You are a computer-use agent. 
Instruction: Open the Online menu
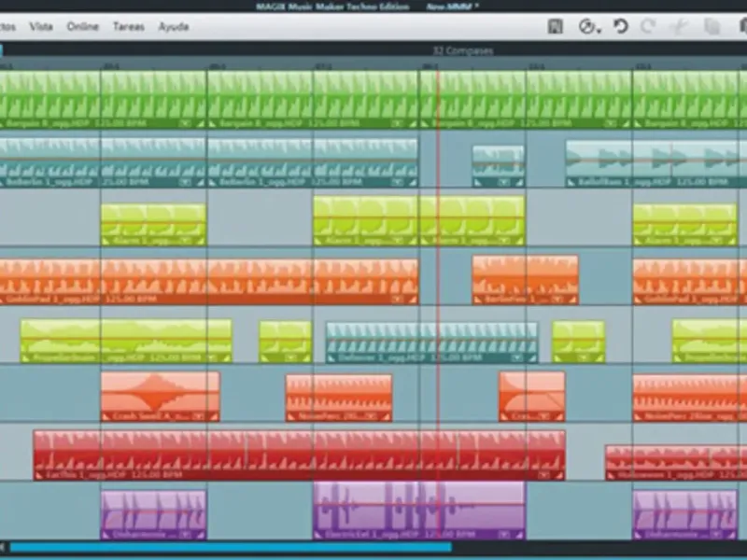[x=82, y=27]
